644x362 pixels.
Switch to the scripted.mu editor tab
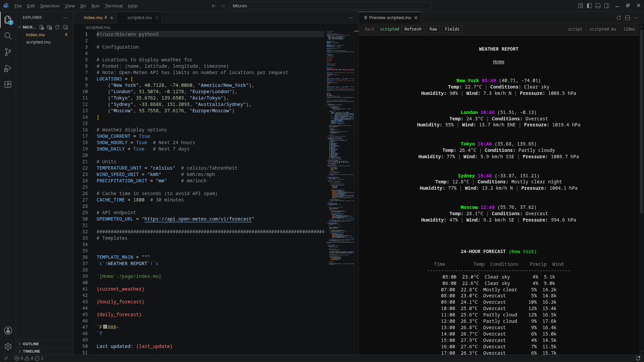click(x=140, y=18)
